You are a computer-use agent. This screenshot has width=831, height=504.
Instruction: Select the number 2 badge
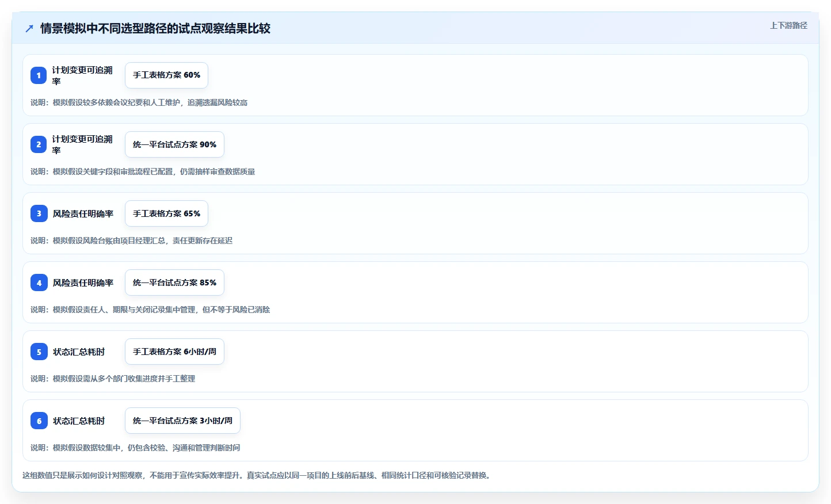tap(39, 144)
